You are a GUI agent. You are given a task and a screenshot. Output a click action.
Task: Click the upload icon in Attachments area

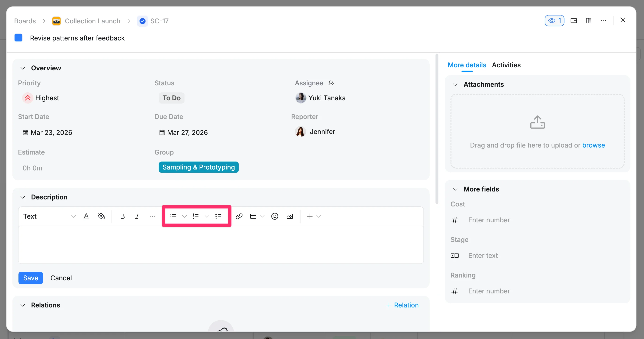click(538, 122)
